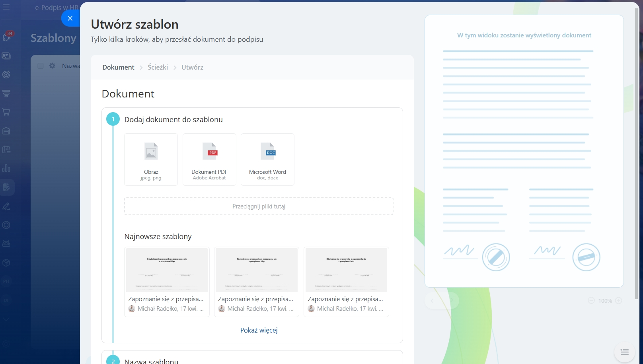Open the pen signing icon in sidebar
The image size is (643, 364).
point(6,206)
